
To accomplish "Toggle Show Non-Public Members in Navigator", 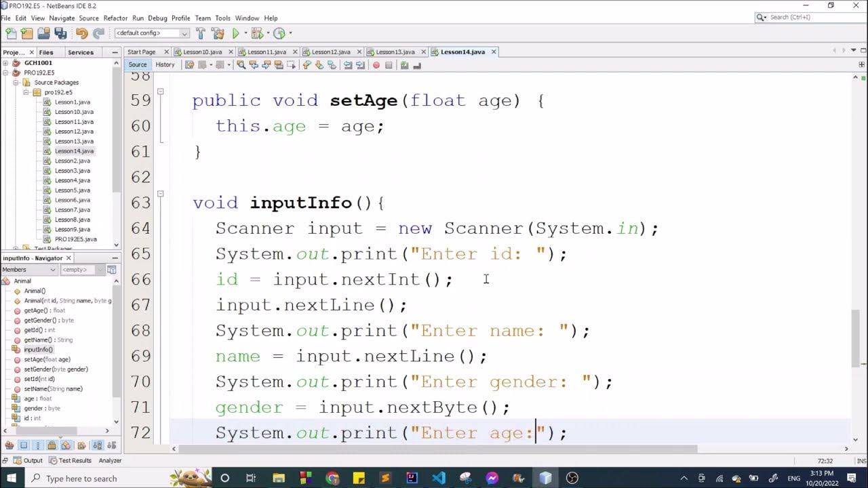I will coord(52,445).
